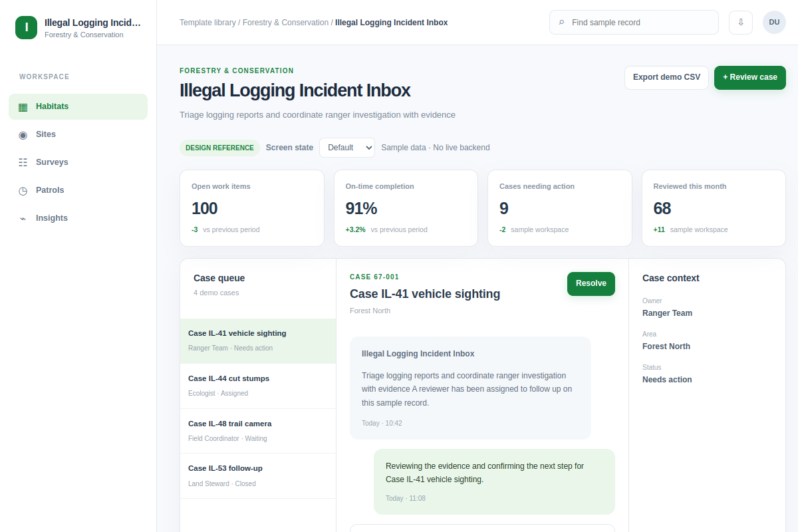This screenshot has width=798, height=532.
Task: Click the Surveys list icon
Action: click(23, 162)
